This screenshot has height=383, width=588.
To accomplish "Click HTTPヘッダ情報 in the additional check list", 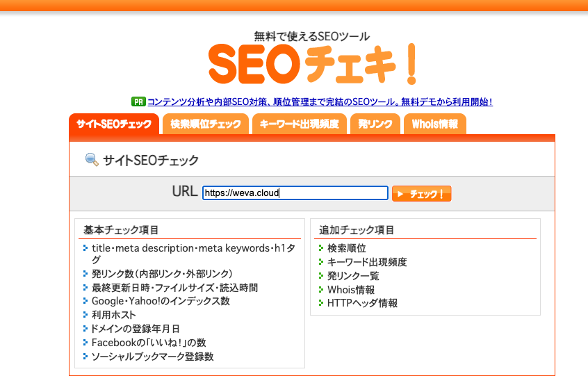I will [362, 303].
